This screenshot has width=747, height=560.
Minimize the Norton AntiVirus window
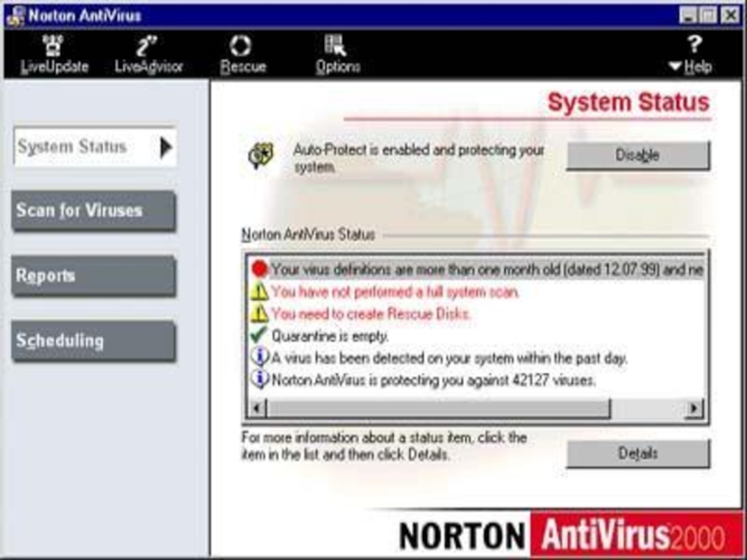point(687,16)
